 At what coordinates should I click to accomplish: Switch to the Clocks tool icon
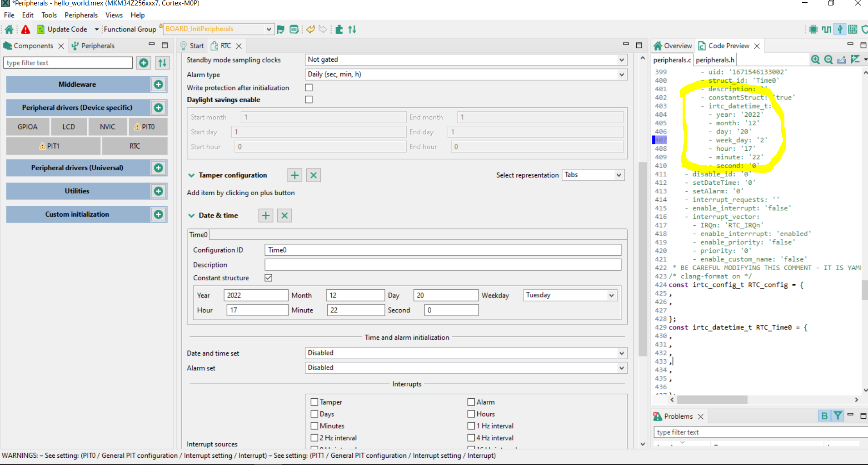tap(826, 29)
